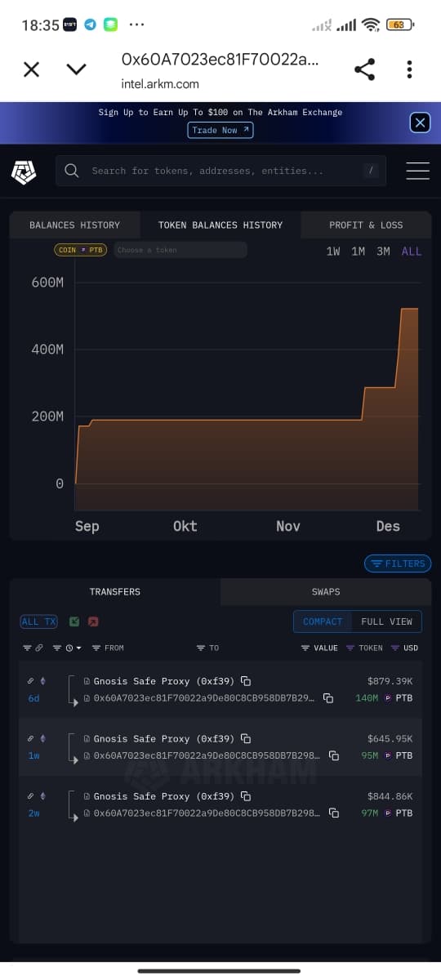
Task: Click PTB token icon in 97M row
Action: [x=388, y=813]
